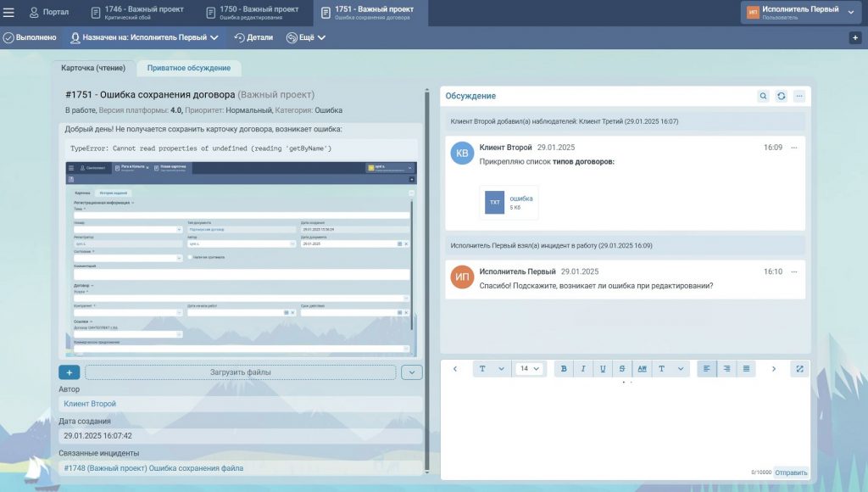Toggle justified text alignment
Screen dimensions: 868x492
746,369
